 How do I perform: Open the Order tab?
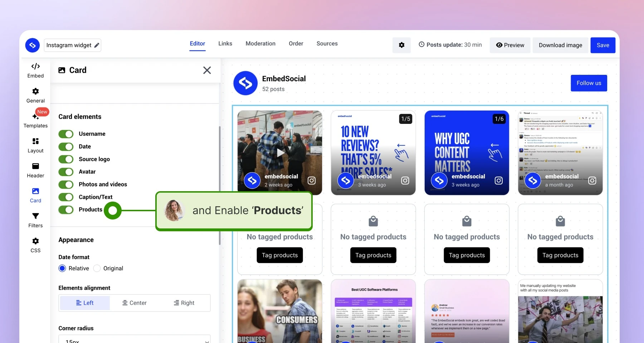[296, 44]
